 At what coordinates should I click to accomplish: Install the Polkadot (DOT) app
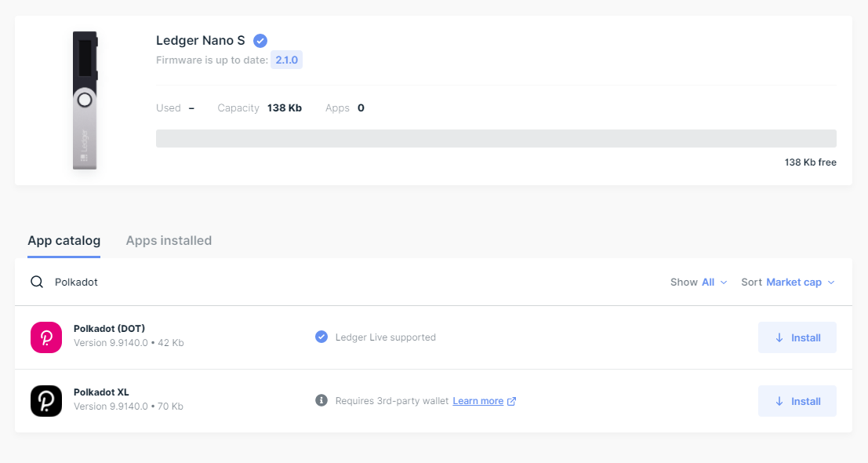point(797,337)
